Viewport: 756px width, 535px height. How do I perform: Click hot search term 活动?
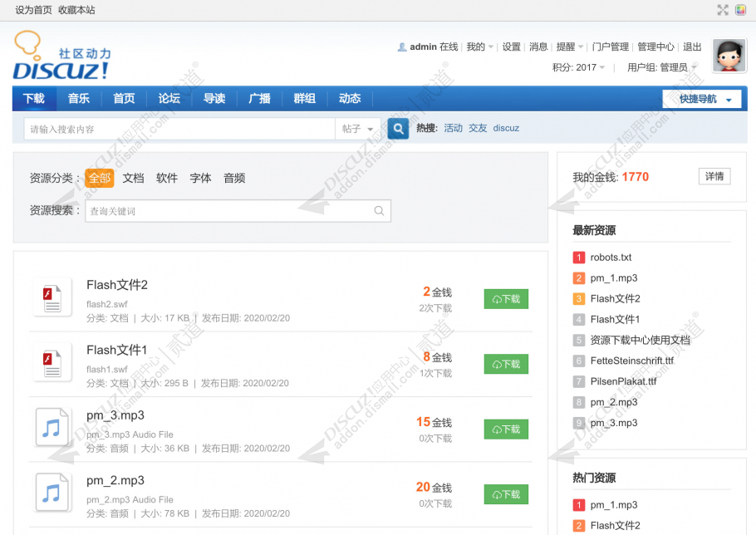pos(454,128)
